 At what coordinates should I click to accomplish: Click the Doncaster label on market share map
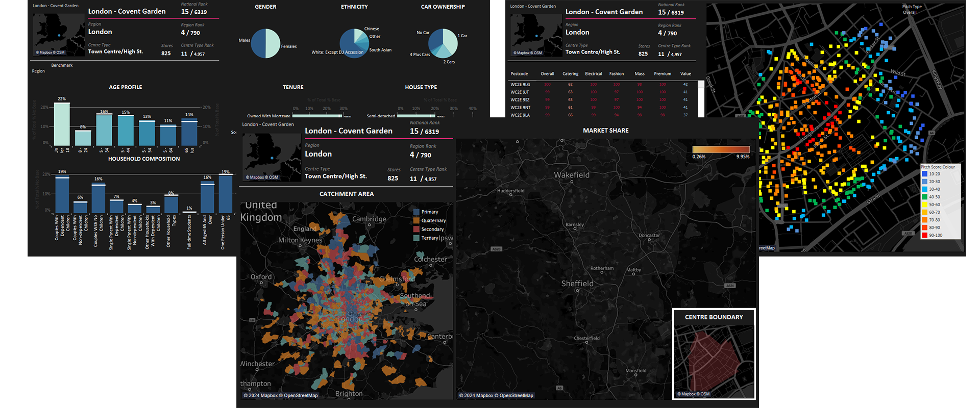click(649, 235)
